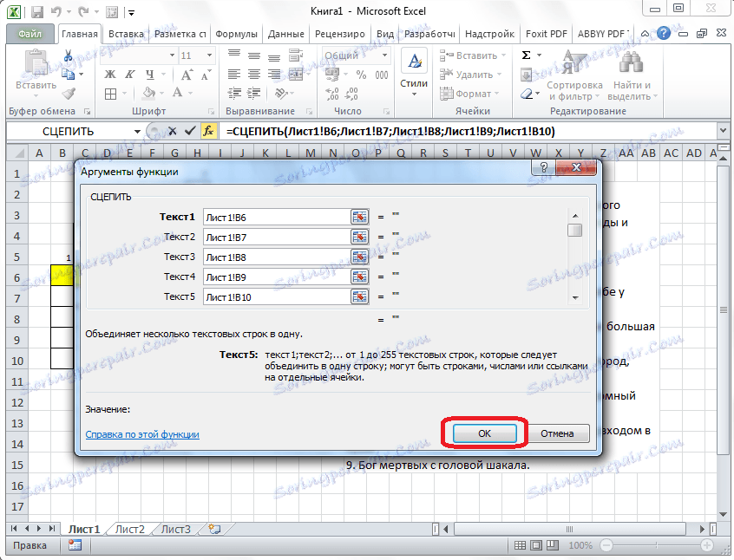Click the Comma Style 000 icon

[x=382, y=75]
